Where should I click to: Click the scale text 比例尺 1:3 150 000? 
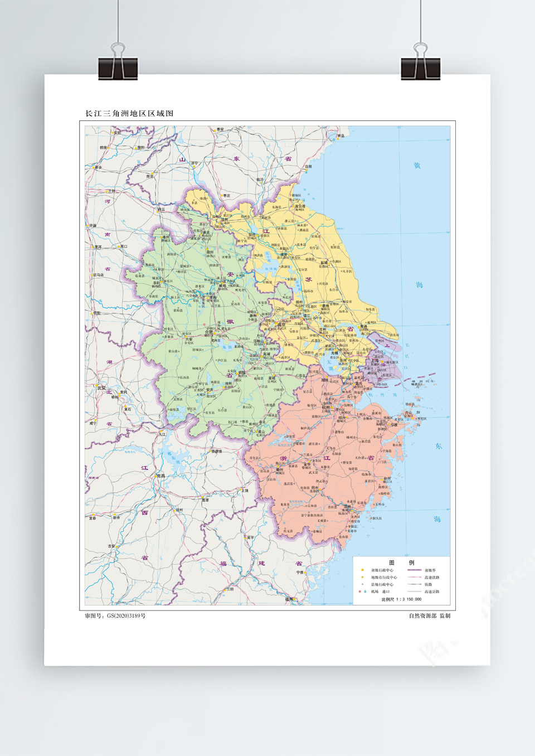[401, 599]
